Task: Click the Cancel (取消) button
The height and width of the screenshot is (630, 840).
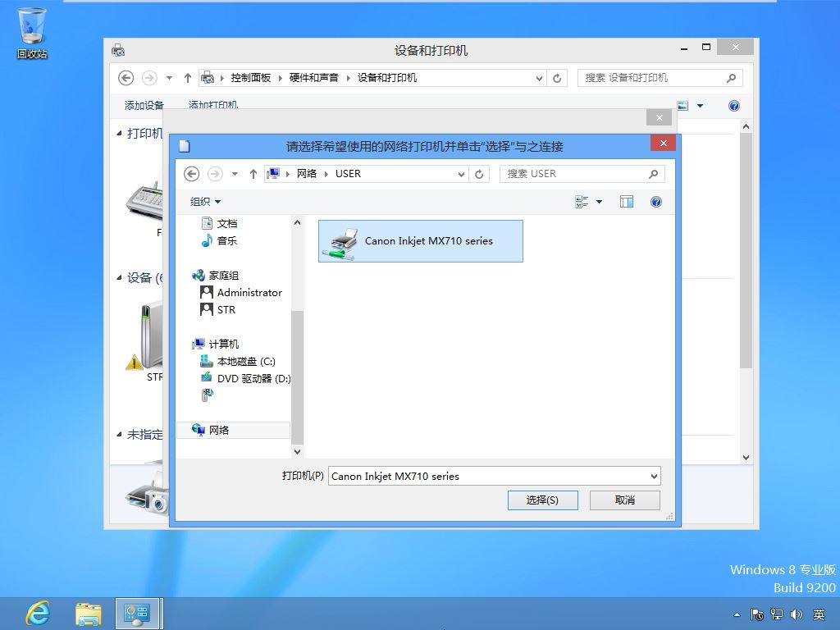Action: coord(624,500)
